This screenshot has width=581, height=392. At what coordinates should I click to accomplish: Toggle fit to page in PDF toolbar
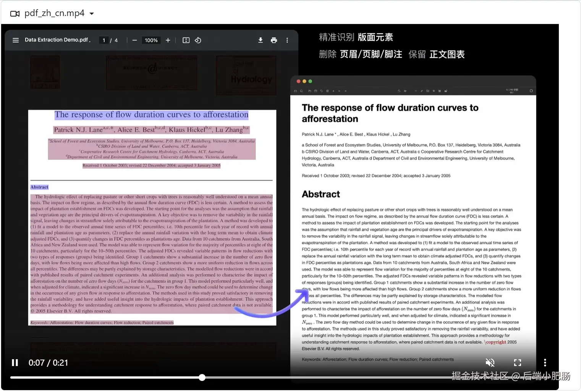click(x=186, y=40)
